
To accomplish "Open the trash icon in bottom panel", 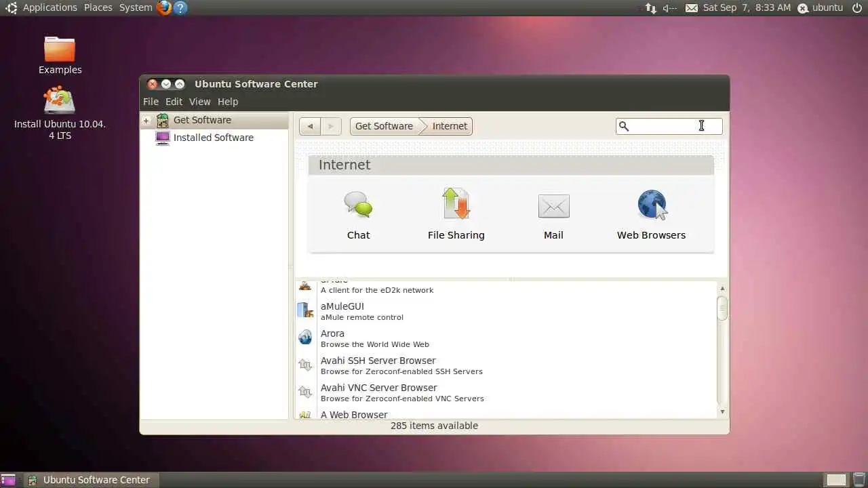I will point(859,480).
